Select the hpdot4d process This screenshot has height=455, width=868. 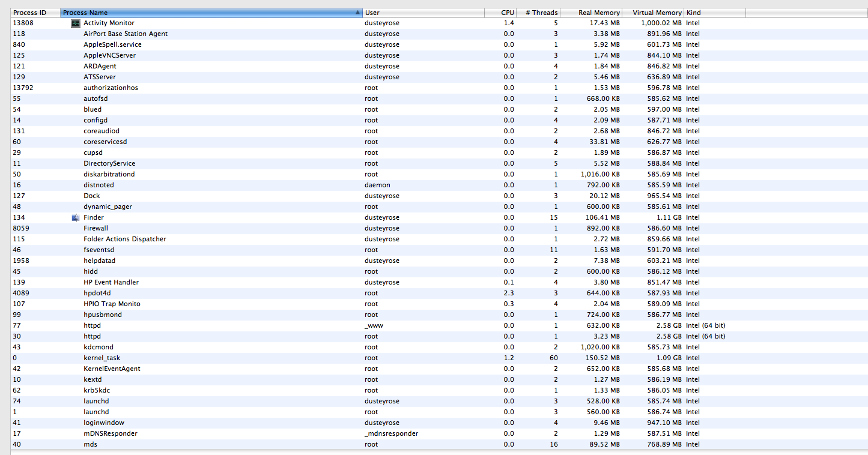click(439, 293)
